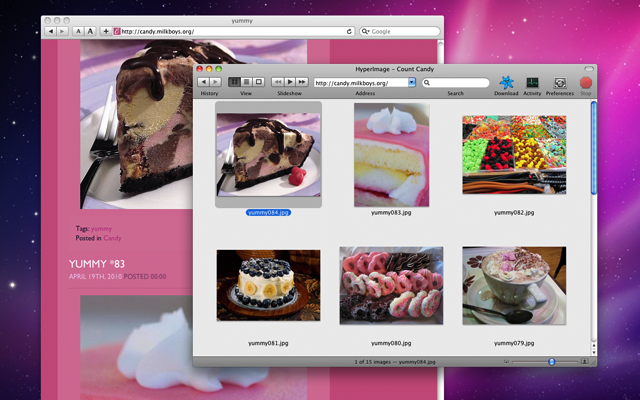The width and height of the screenshot is (640, 400).
Task: Click the Download icon in HyperImage toolbar
Action: coord(506,82)
